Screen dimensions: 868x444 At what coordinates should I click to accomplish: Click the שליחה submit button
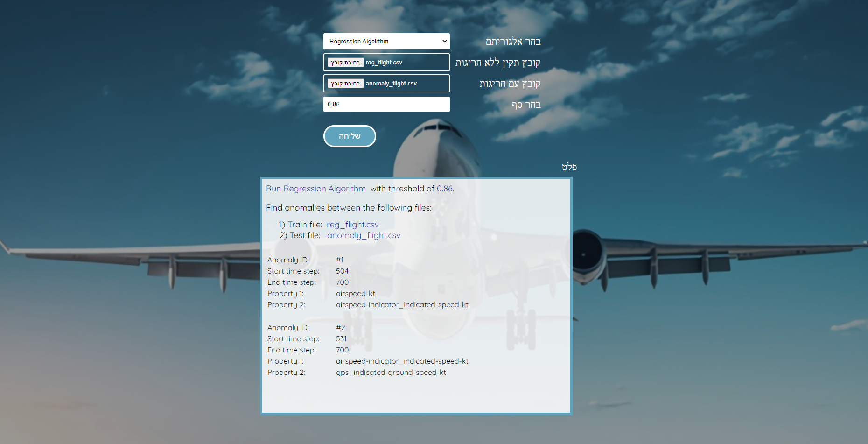click(x=350, y=136)
